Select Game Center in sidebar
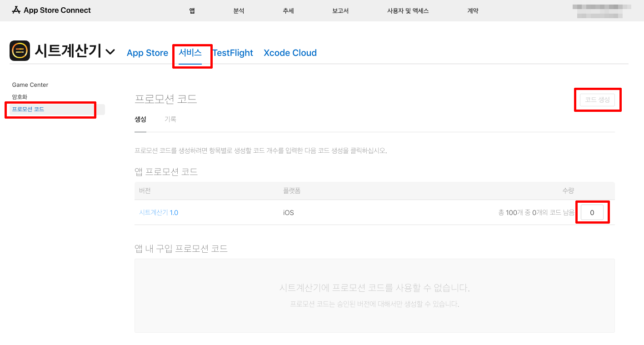 (x=30, y=85)
